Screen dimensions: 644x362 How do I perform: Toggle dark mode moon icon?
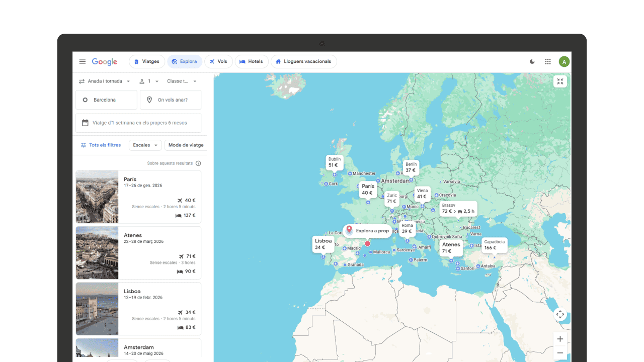point(532,62)
